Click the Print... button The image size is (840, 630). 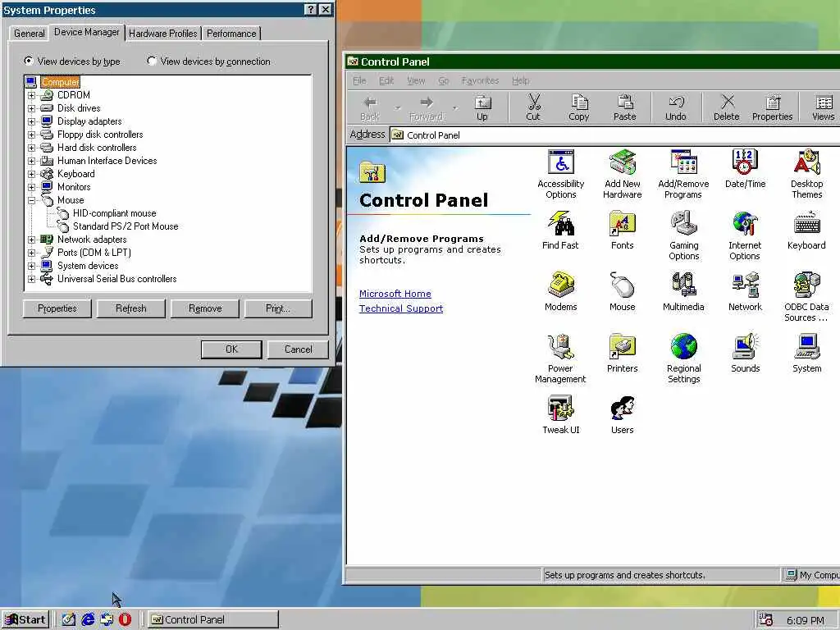point(278,308)
